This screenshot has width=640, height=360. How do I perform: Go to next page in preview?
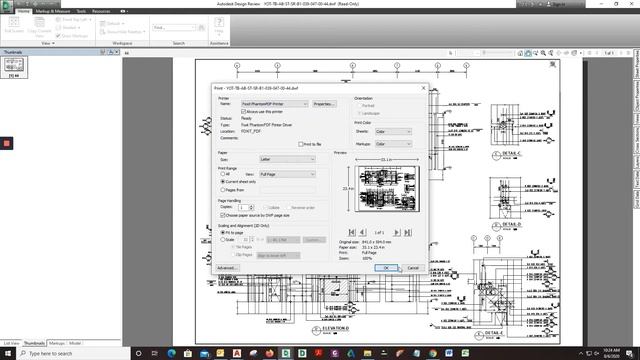[x=396, y=232]
